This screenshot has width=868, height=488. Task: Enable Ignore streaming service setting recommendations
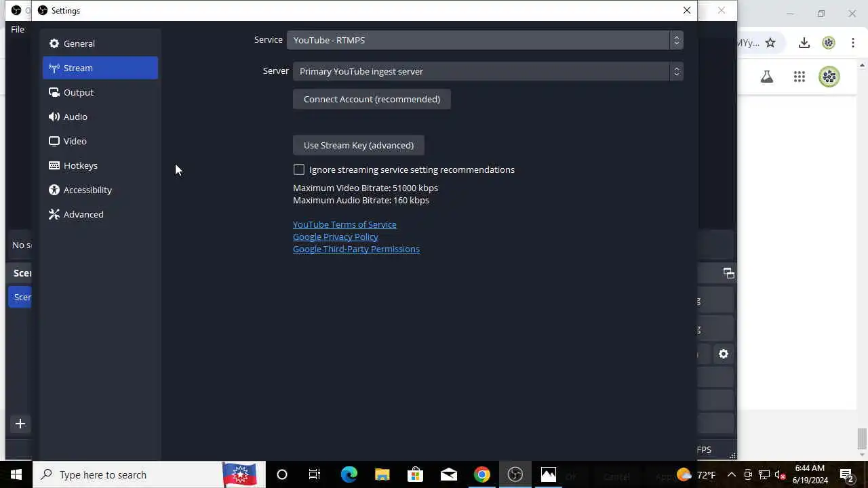[x=299, y=169]
